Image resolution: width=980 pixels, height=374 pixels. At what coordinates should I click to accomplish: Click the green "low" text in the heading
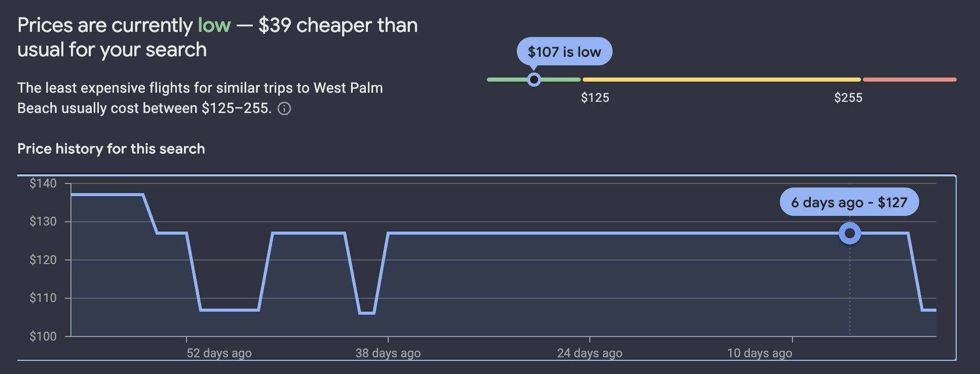coord(213,24)
